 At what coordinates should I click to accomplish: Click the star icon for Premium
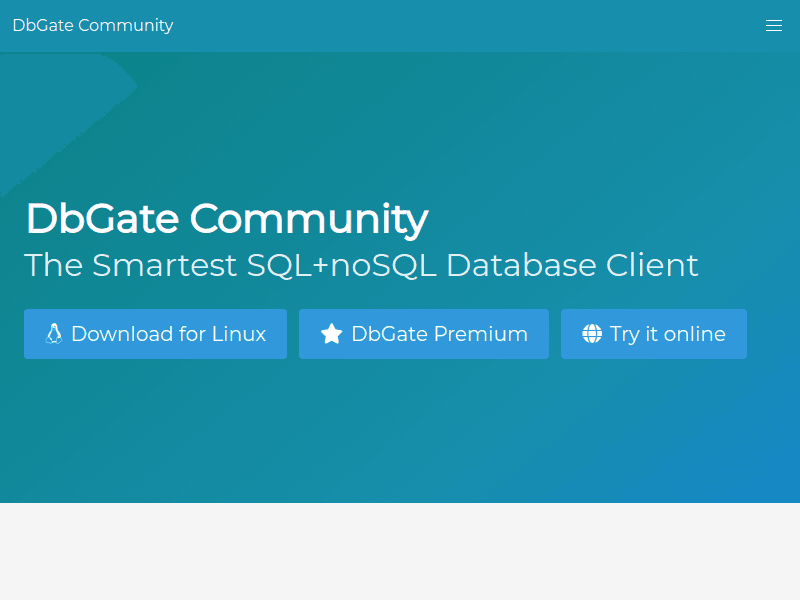point(331,334)
